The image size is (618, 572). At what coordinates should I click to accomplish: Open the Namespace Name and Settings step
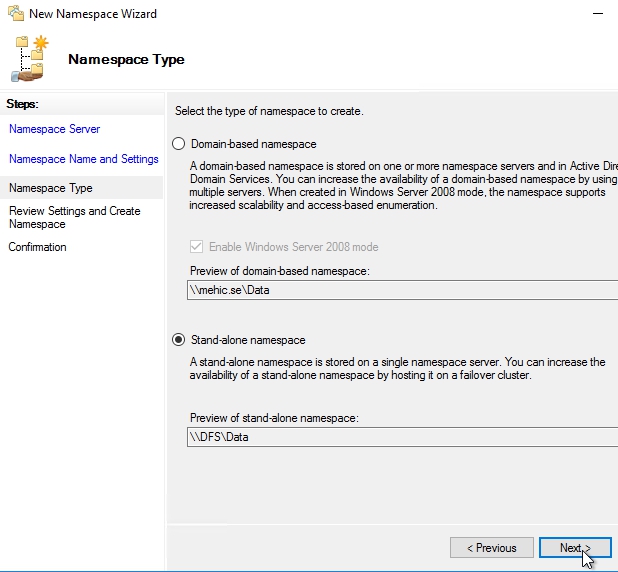[83, 159]
